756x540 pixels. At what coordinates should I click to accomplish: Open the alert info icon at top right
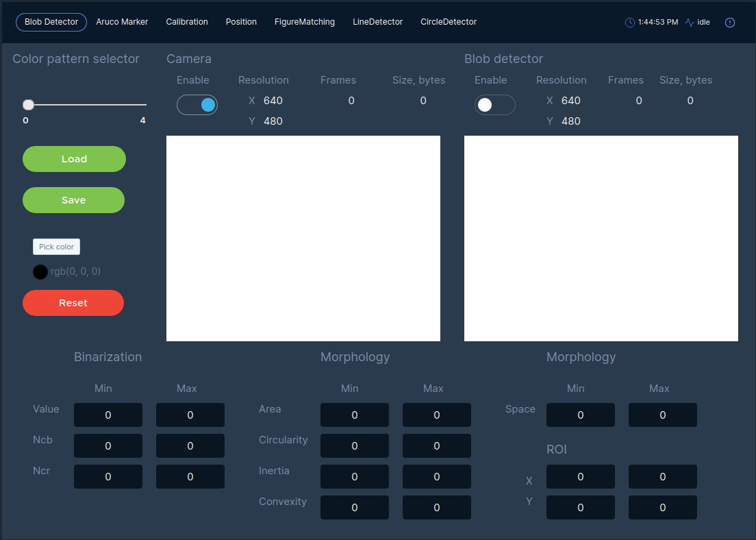(x=730, y=23)
